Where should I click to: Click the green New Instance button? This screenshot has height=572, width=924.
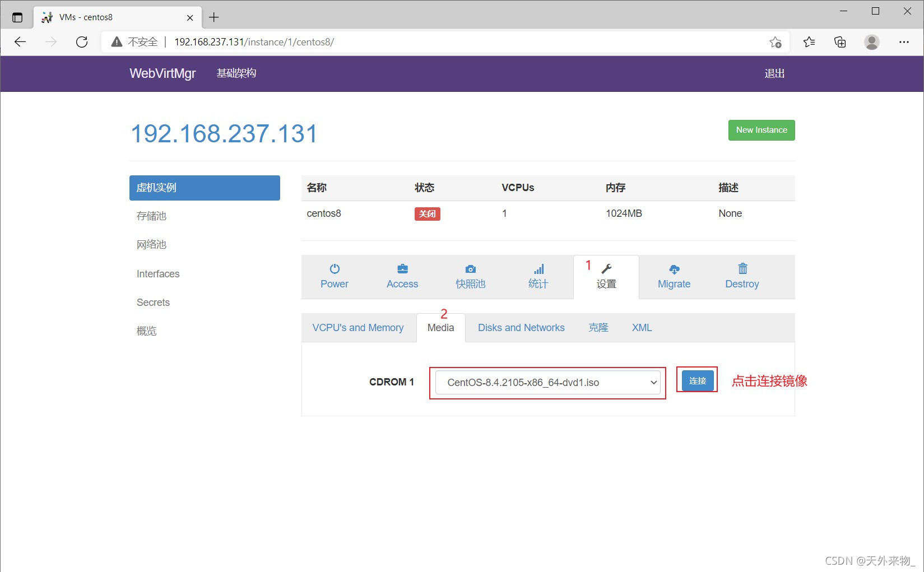pyautogui.click(x=761, y=130)
